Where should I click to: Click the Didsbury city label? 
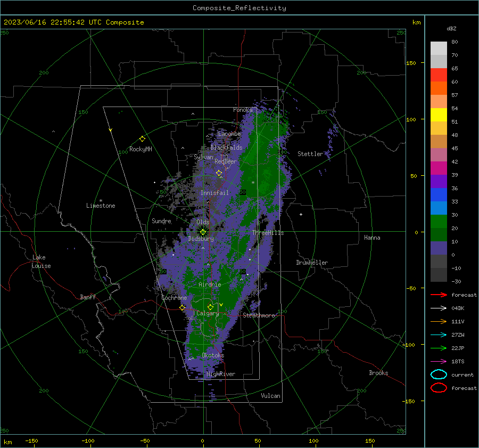point(201,239)
